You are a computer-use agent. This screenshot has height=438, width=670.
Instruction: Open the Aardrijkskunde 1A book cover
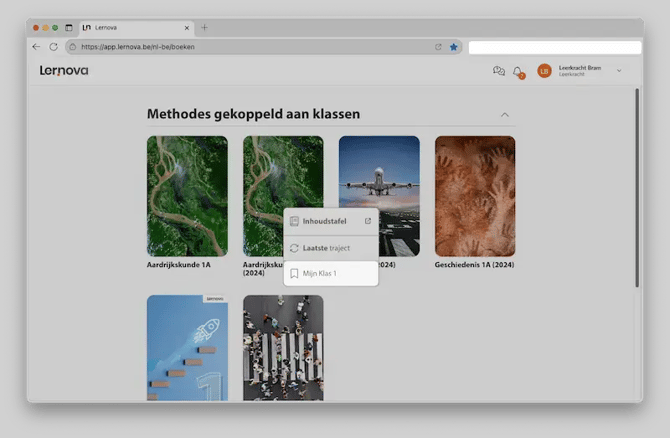[x=187, y=196]
